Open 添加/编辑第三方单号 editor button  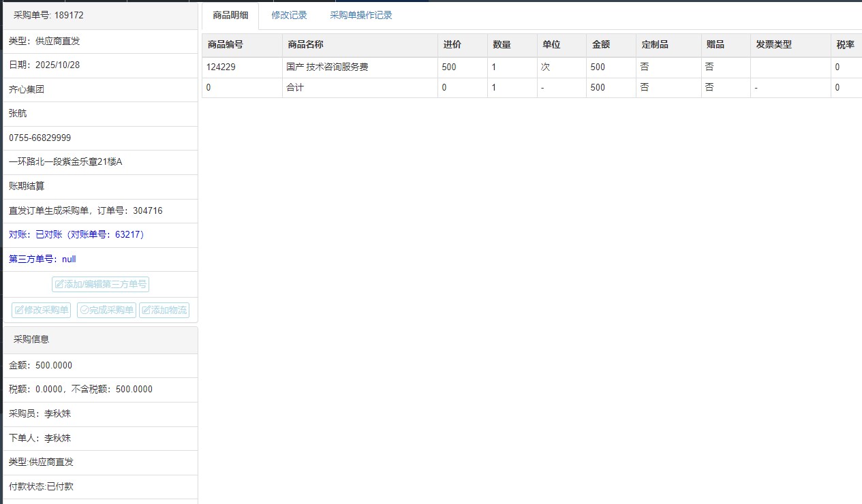[100, 284]
